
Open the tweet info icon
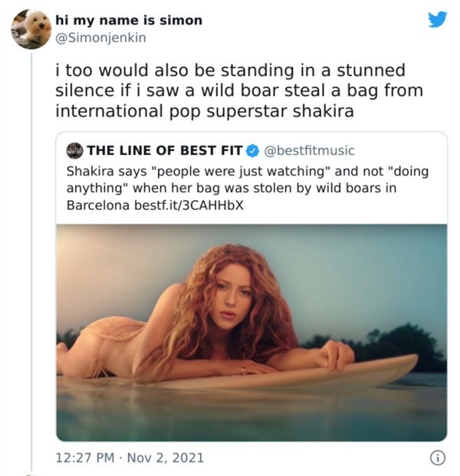pyautogui.click(x=438, y=458)
